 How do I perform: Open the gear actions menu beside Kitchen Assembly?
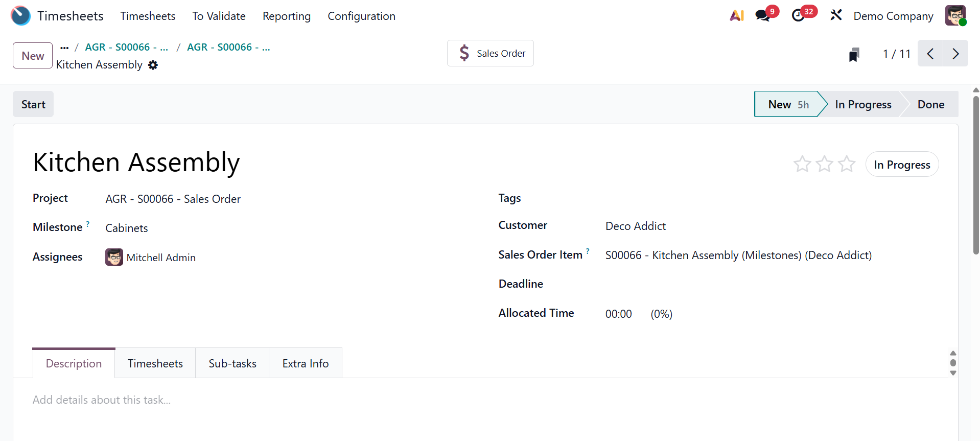pyautogui.click(x=153, y=65)
